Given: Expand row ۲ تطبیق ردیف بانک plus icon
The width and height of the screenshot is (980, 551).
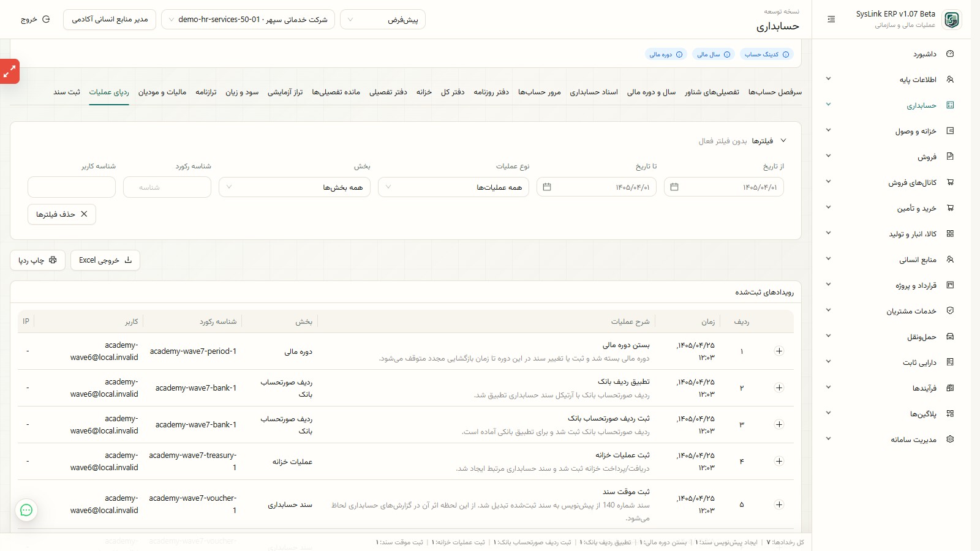Looking at the screenshot, I should pos(779,388).
